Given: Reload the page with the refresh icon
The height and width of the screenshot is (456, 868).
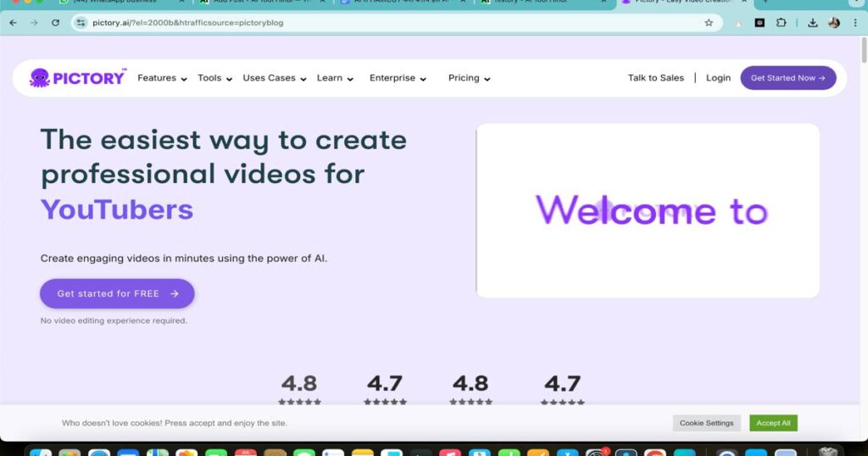Looking at the screenshot, I should click(55, 23).
